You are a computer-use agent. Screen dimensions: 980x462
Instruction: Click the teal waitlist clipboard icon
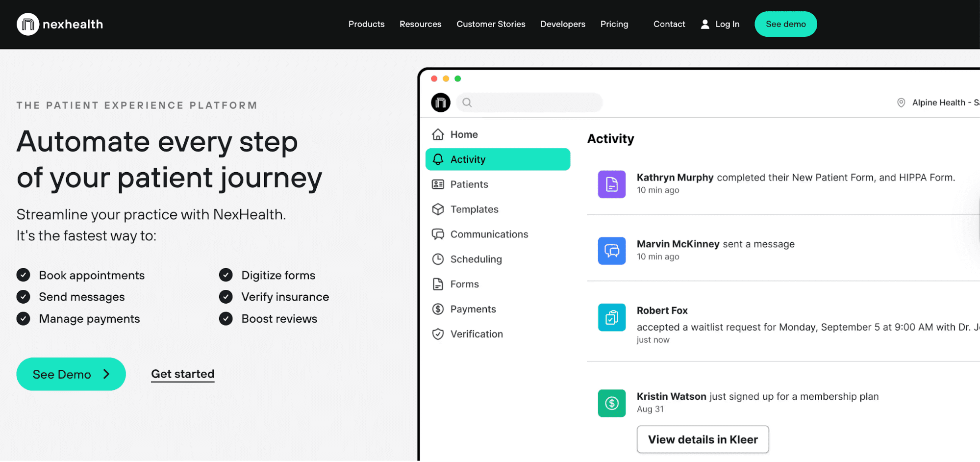tap(611, 317)
